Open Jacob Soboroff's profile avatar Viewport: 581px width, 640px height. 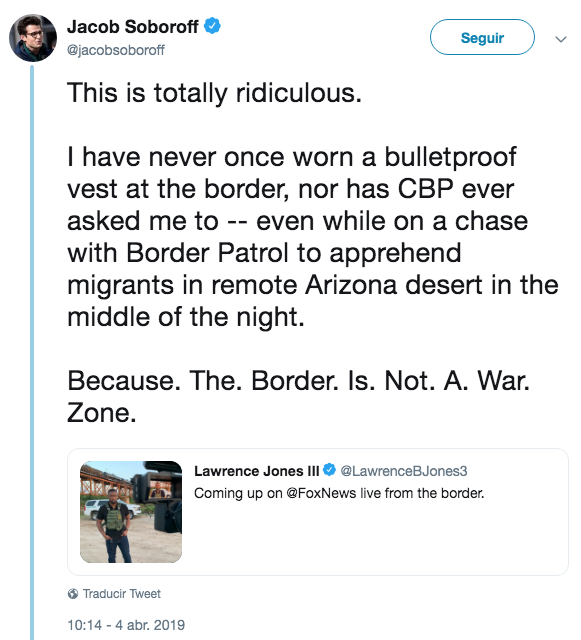(33, 38)
